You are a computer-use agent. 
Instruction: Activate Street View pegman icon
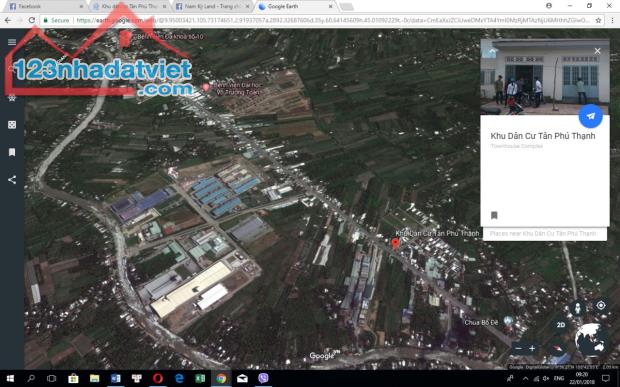click(x=578, y=308)
